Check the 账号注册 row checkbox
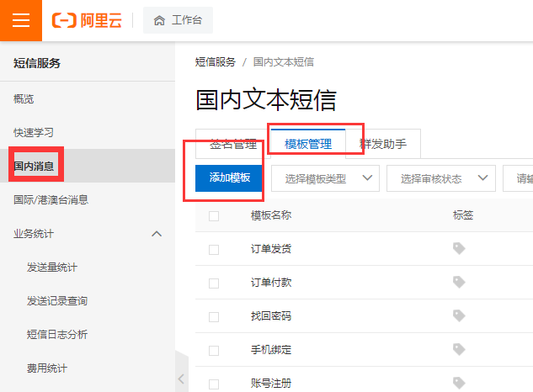The height and width of the screenshot is (392, 533). click(x=214, y=384)
